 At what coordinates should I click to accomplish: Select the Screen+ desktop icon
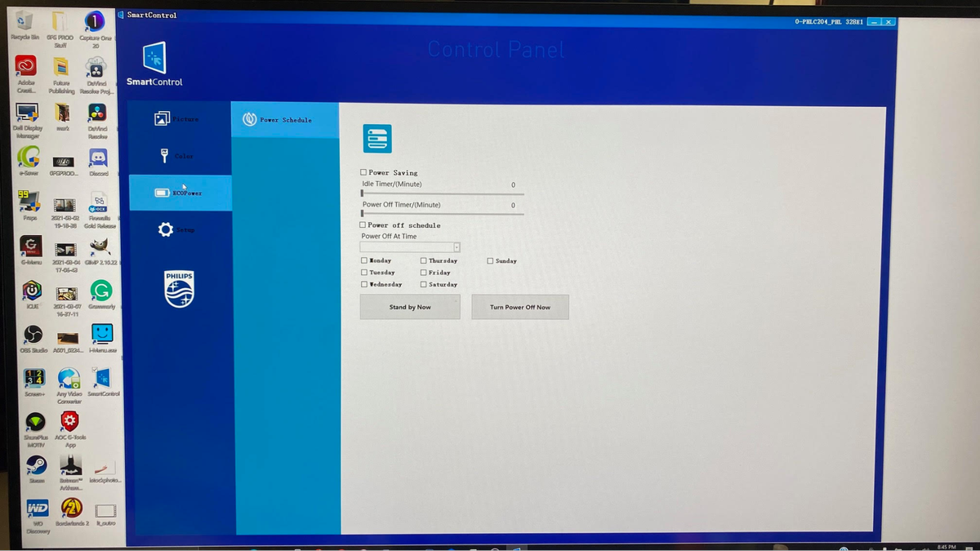point(34,383)
